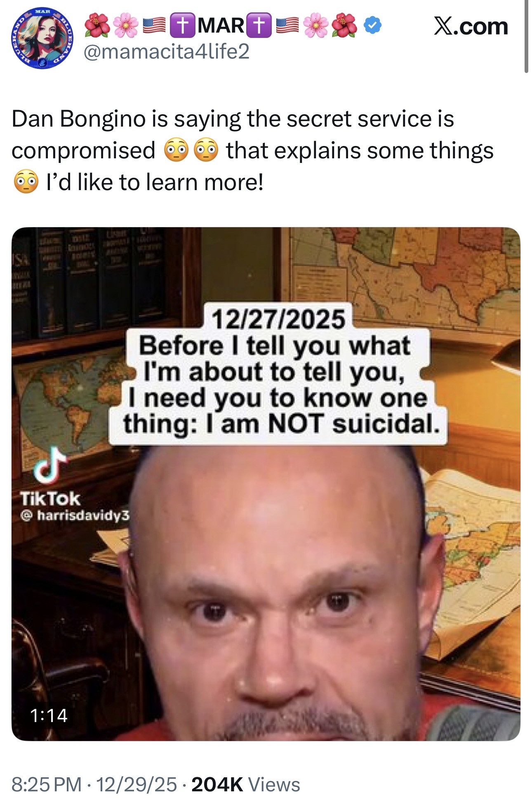
Task: Click the flushed emoji before "I'd like"
Action: (x=26, y=181)
